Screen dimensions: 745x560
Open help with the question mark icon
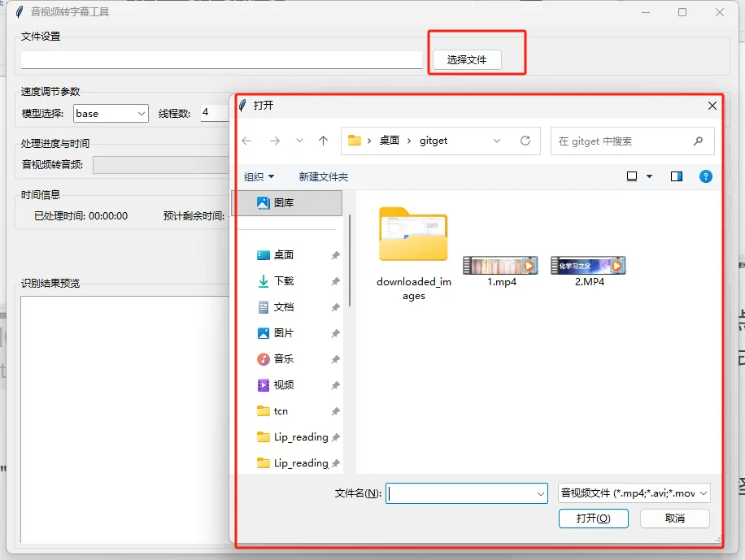pos(706,176)
